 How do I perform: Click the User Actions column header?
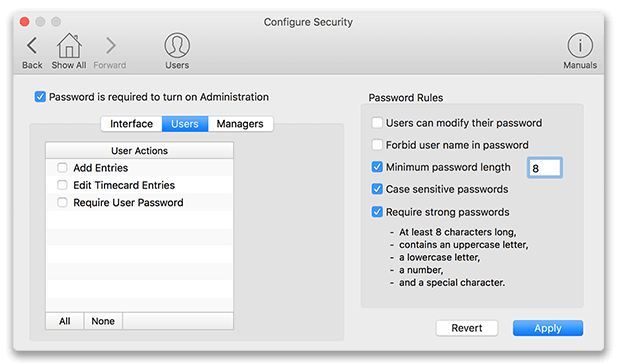tap(140, 151)
